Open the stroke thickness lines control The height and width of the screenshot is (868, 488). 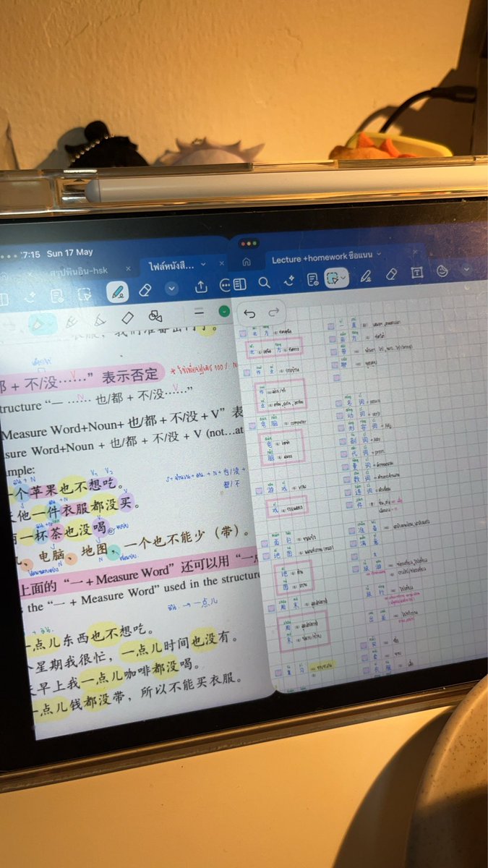(x=200, y=313)
